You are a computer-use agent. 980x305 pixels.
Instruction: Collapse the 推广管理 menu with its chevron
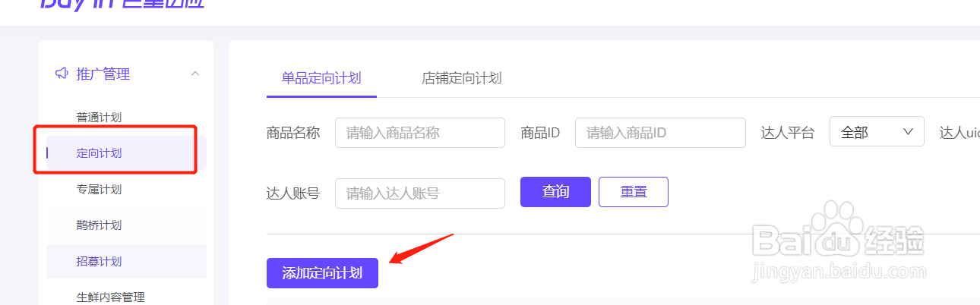[x=195, y=74]
